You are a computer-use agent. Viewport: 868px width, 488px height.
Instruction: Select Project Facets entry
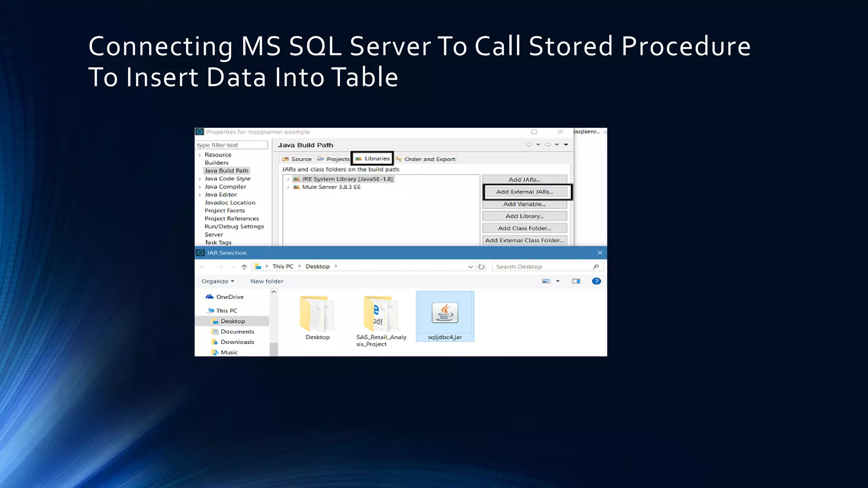point(225,211)
